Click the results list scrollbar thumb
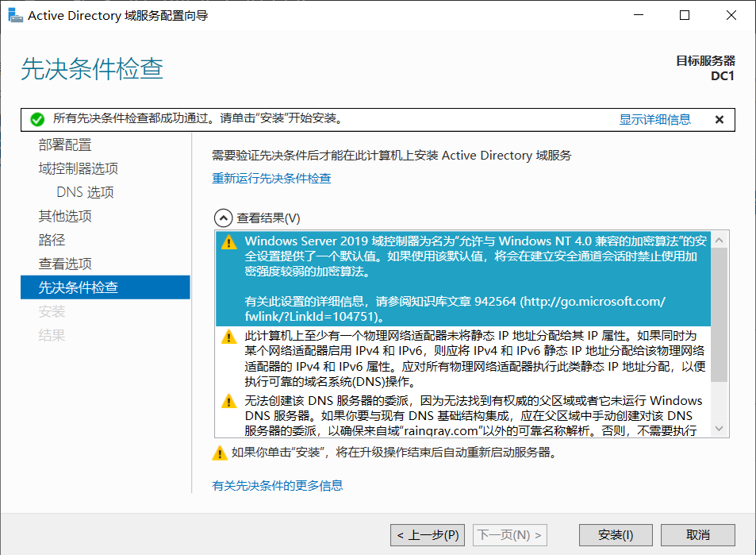This screenshot has width=756, height=555. pos(720,314)
